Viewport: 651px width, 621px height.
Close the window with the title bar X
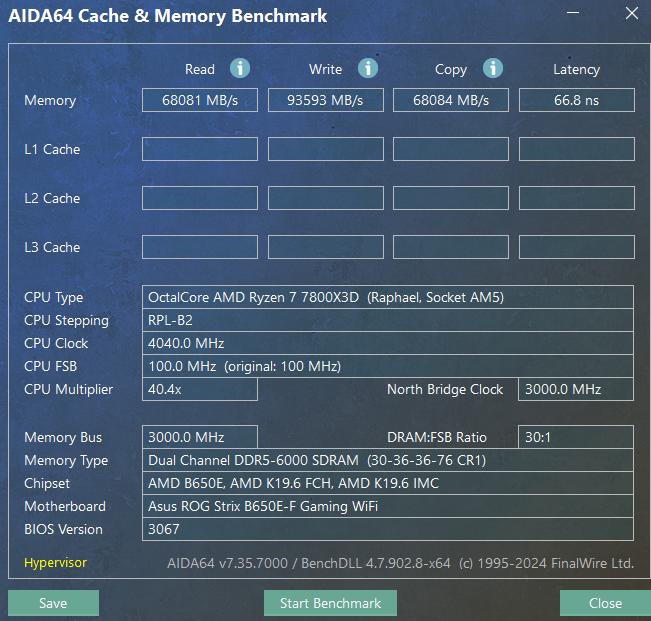630,14
